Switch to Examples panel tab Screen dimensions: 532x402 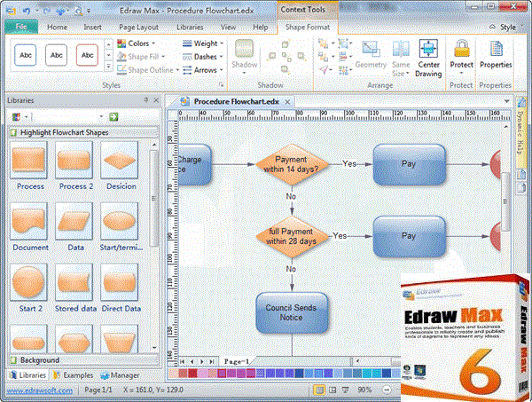pos(74,375)
